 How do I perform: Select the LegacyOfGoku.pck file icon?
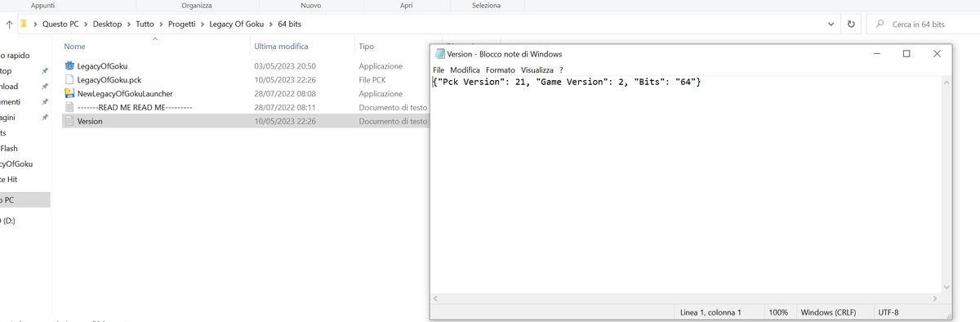coord(69,80)
